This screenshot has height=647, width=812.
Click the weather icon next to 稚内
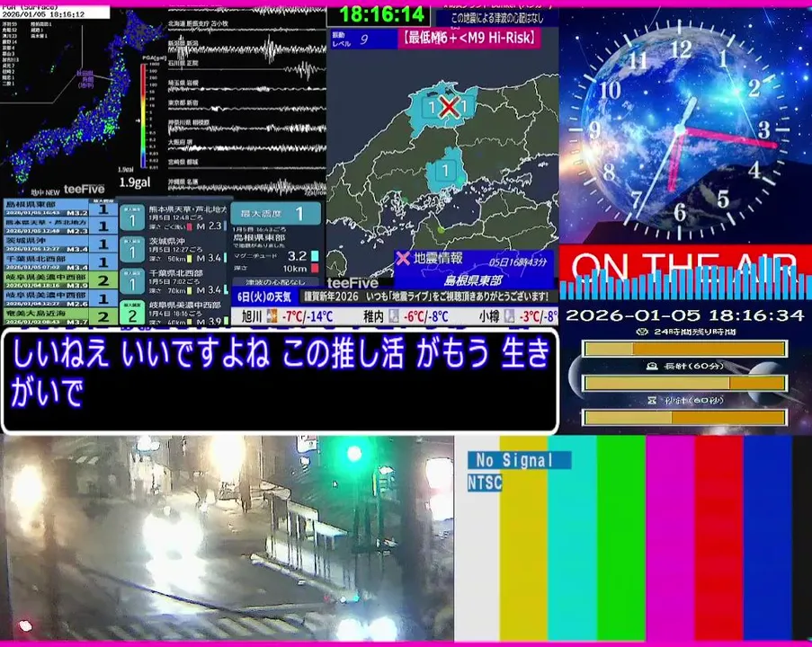(394, 315)
